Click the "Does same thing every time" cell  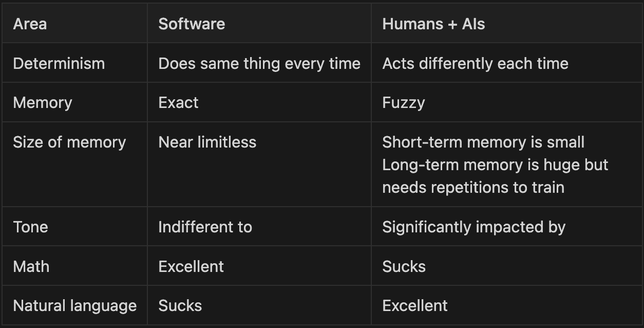pyautogui.click(x=259, y=64)
